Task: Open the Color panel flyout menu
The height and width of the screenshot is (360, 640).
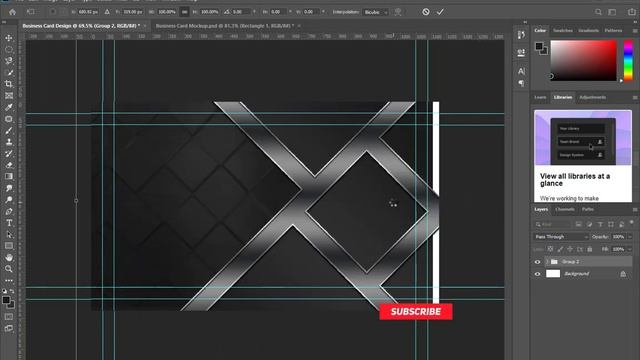Action: click(635, 31)
